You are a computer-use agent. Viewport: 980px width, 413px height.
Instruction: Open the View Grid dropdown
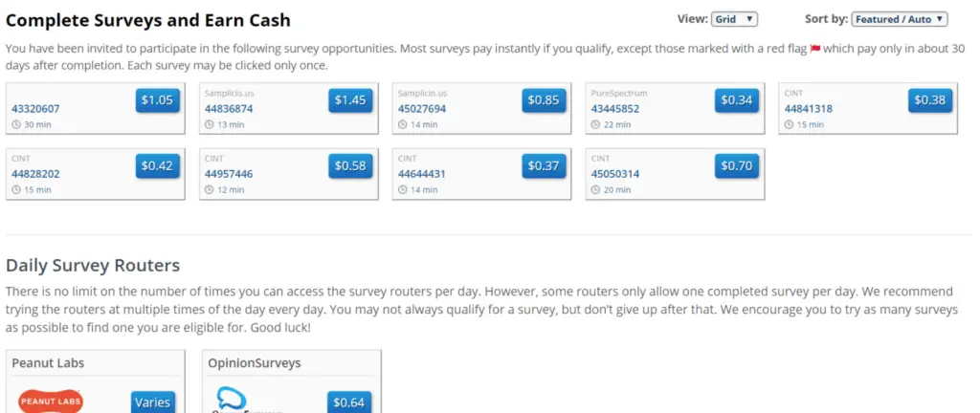[734, 19]
